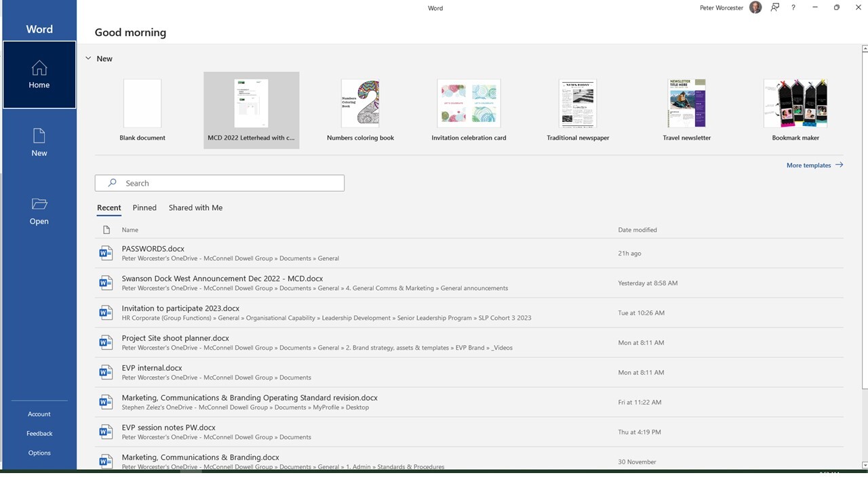
Task: Switch to the Pinned tab
Action: 144,208
